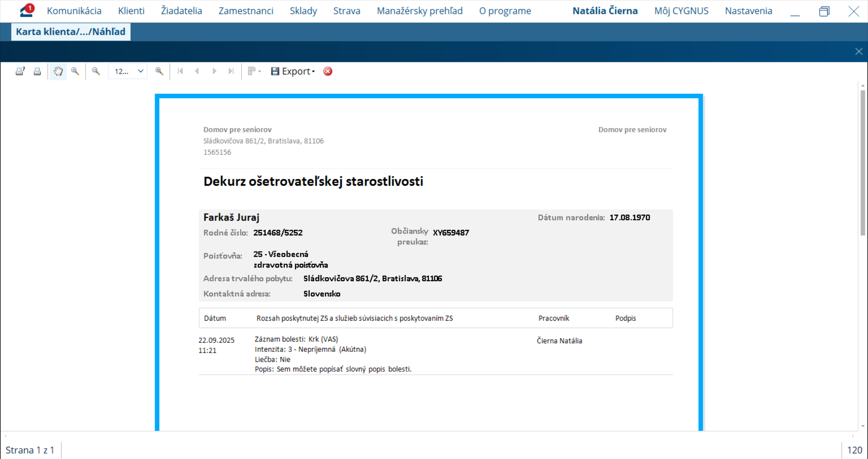Screen dimensions: 868x459
Task: Click the quick print printer icon
Action: (x=38, y=71)
